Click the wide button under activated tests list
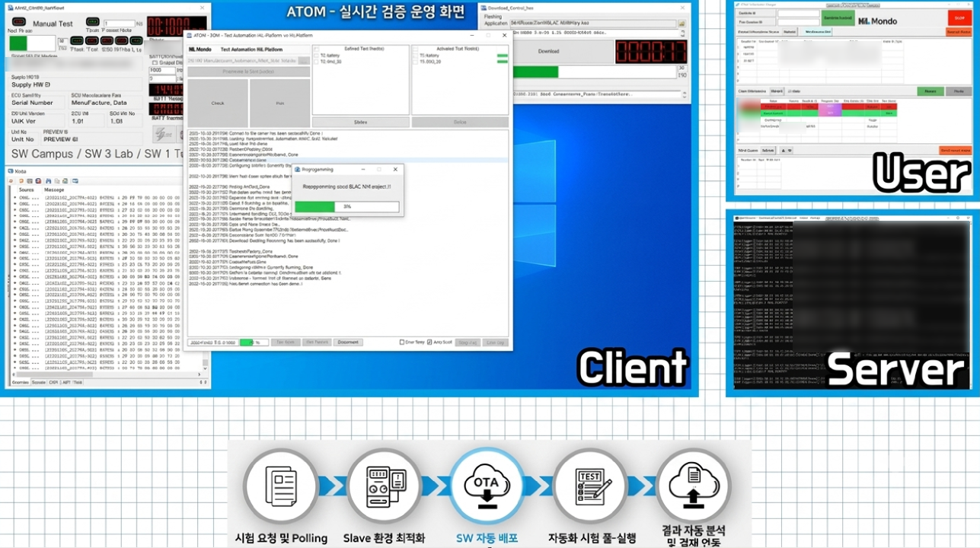980x548 pixels. [x=460, y=122]
